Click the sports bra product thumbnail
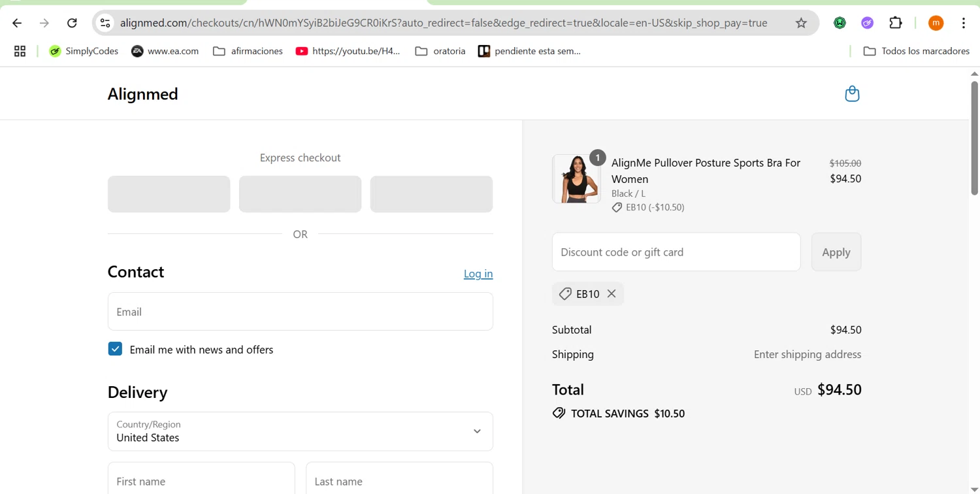 coord(576,179)
